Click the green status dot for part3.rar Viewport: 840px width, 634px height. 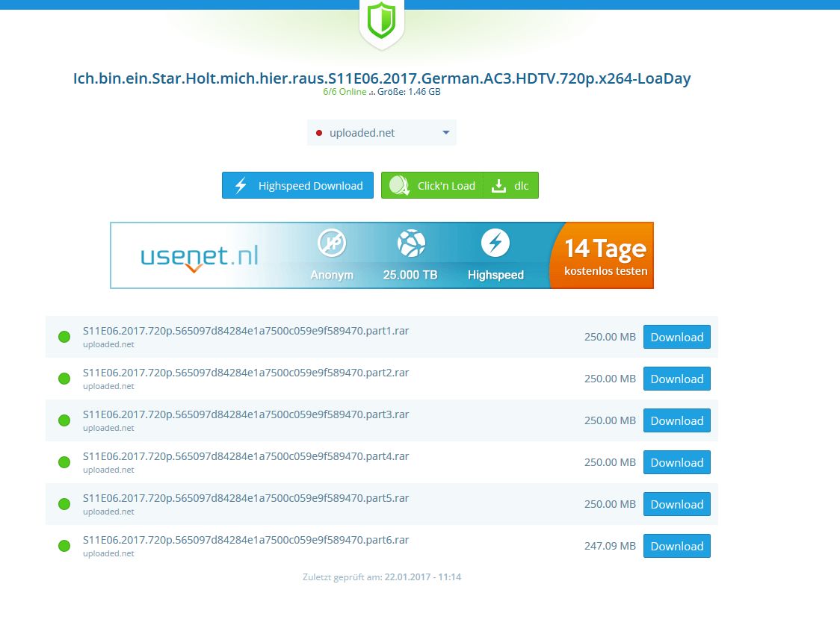pos(64,420)
